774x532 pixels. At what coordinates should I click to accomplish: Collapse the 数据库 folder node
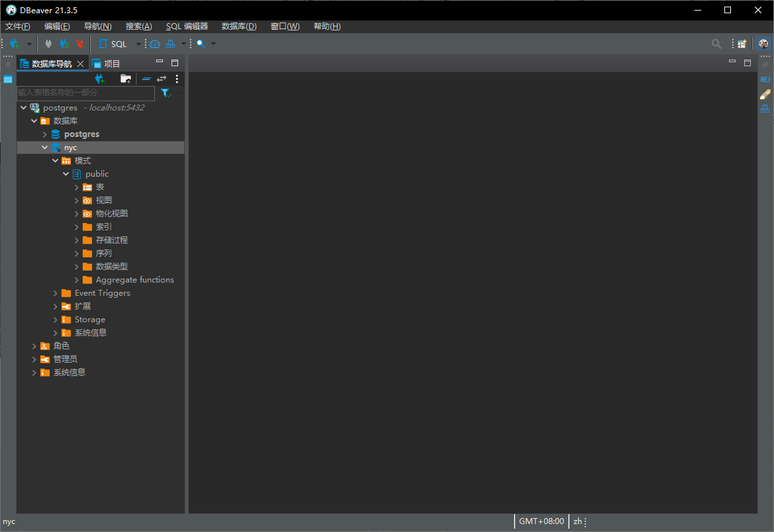(x=34, y=121)
